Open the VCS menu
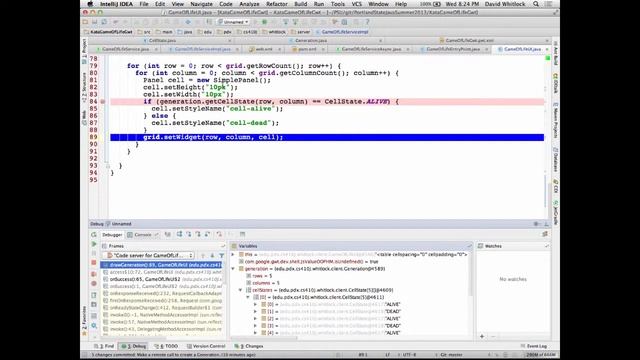Screen dimensions: 640x360 (x=357, y=4)
